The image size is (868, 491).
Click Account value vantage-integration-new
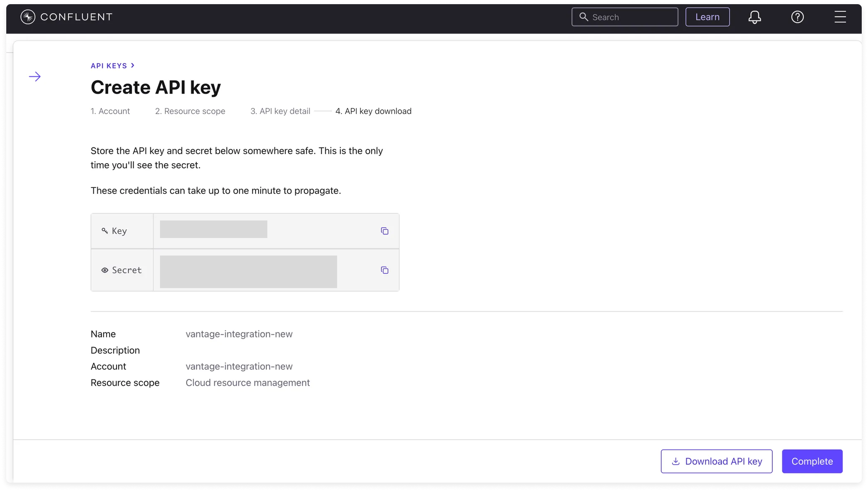(x=239, y=366)
